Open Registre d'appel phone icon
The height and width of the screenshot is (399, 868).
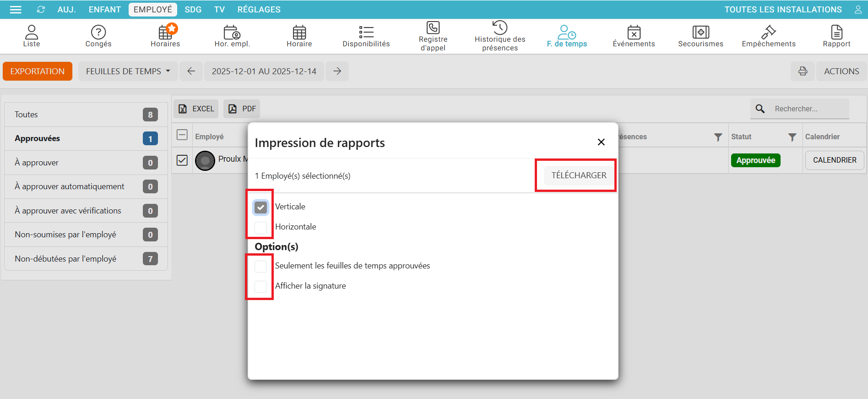pyautogui.click(x=433, y=28)
